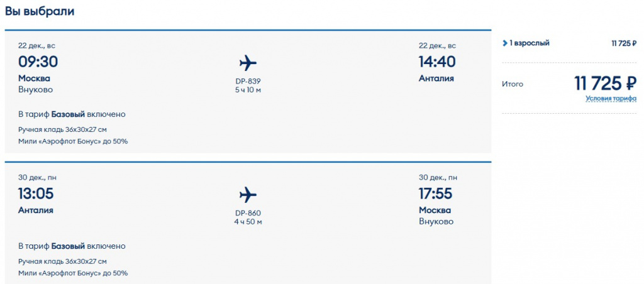Click the return flight's Базовый tariff text

pos(68,246)
